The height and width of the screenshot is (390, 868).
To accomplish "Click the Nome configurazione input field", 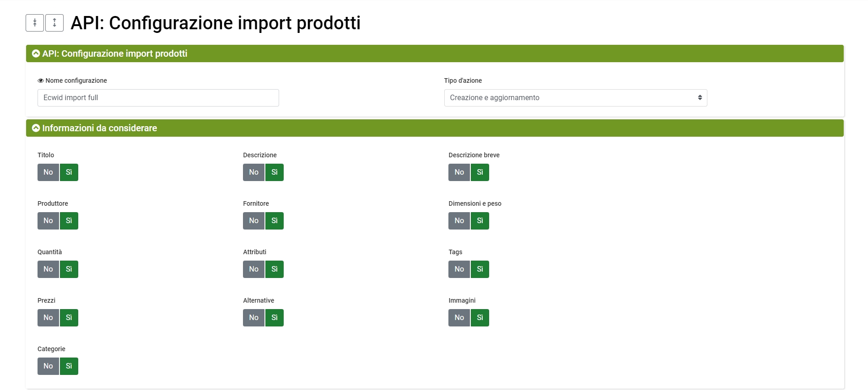I will click(x=158, y=98).
